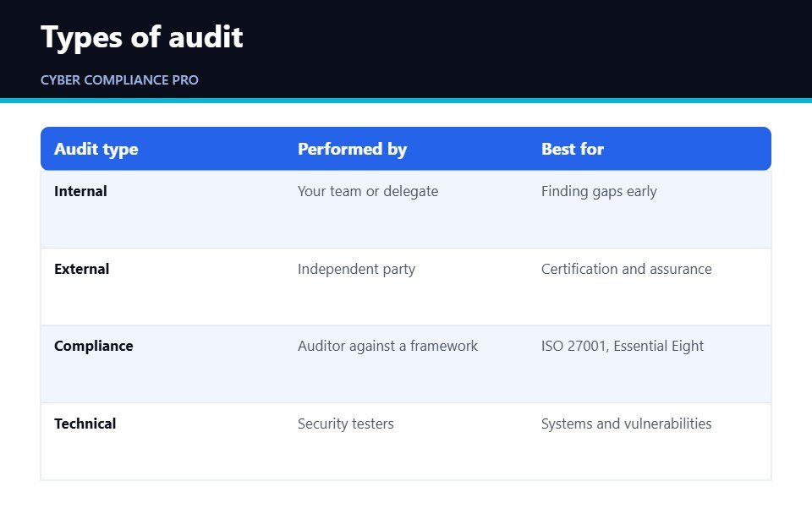Select the 'Compliance' row label

pyautogui.click(x=94, y=347)
